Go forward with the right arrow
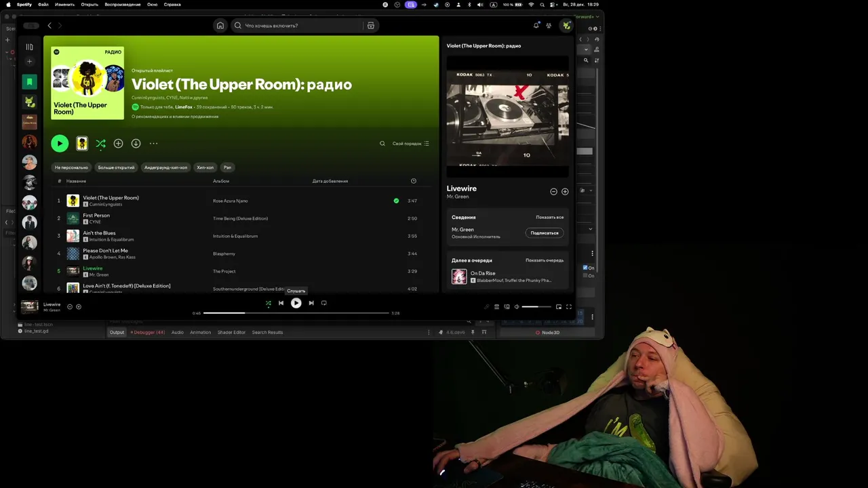Screen dimensions: 868x488 point(60,26)
